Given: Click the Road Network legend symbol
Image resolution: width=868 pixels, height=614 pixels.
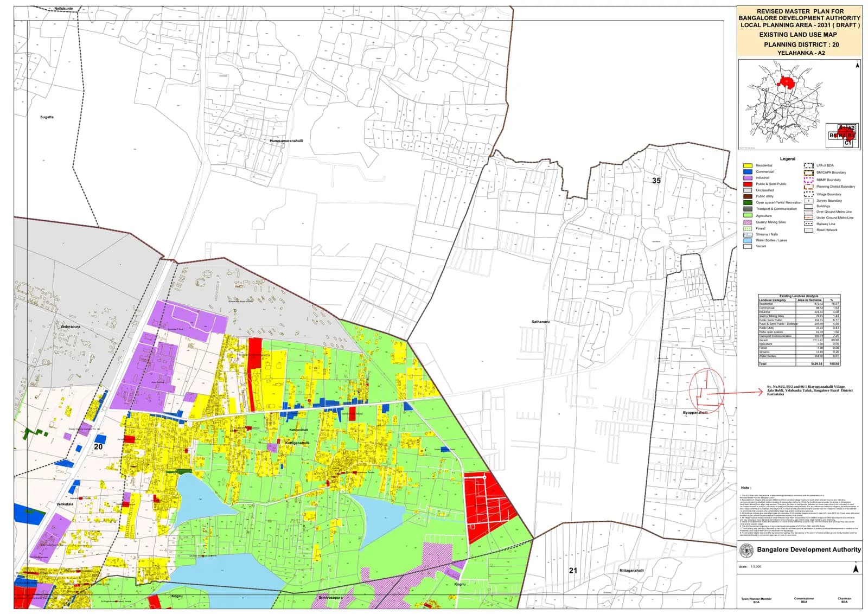Looking at the screenshot, I should pyautogui.click(x=808, y=230).
